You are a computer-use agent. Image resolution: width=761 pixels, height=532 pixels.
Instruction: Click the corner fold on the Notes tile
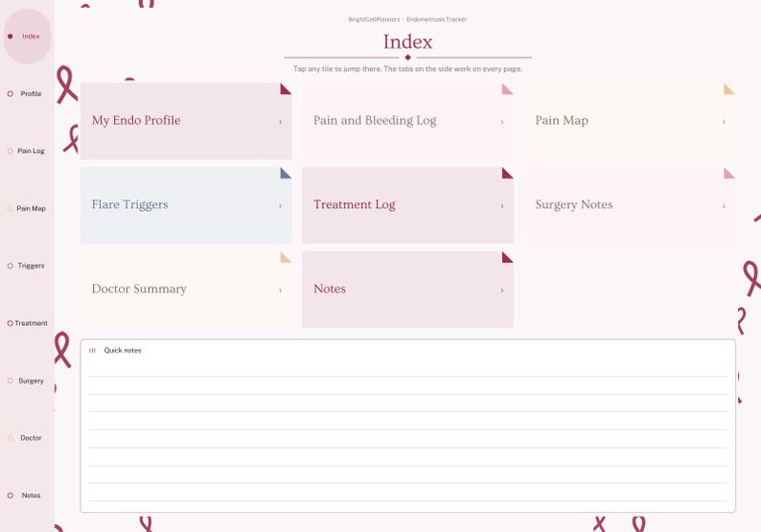tap(508, 257)
